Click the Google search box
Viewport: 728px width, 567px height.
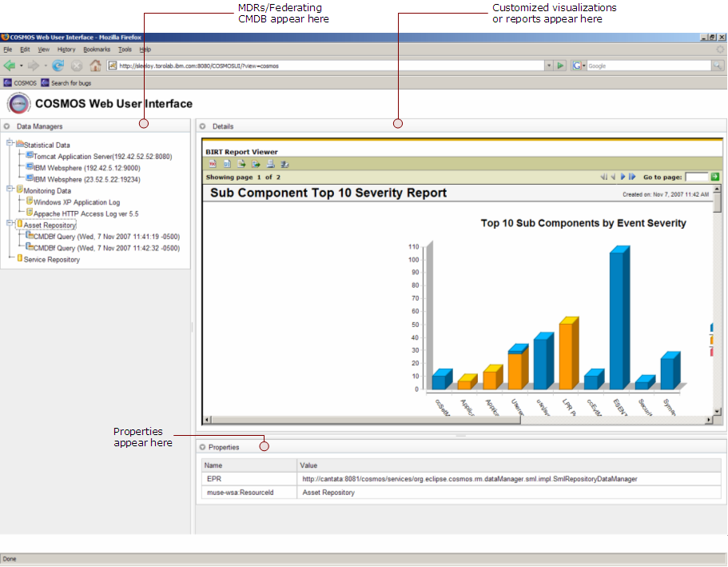pyautogui.click(x=649, y=66)
